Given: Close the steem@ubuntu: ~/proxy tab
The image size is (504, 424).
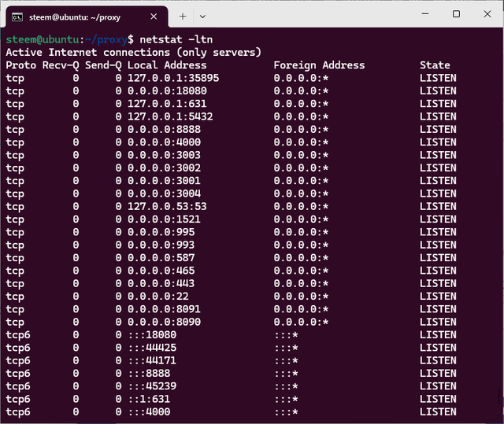Looking at the screenshot, I should (x=154, y=17).
